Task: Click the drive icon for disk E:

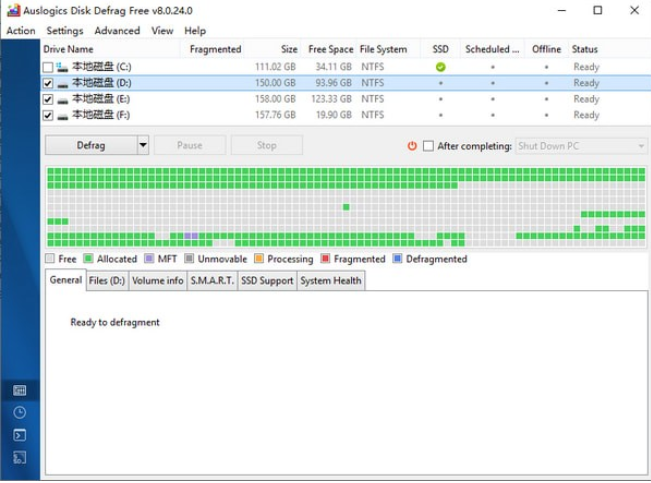Action: tap(63, 100)
